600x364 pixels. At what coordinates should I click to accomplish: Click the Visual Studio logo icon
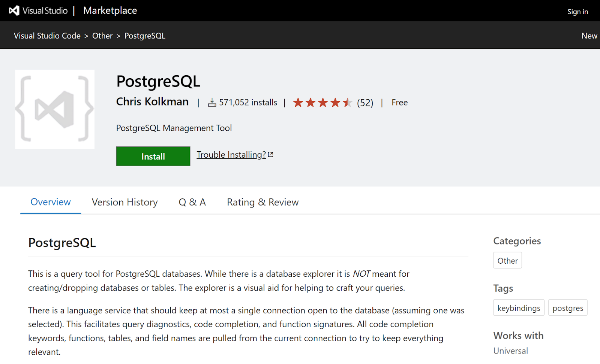(x=14, y=10)
